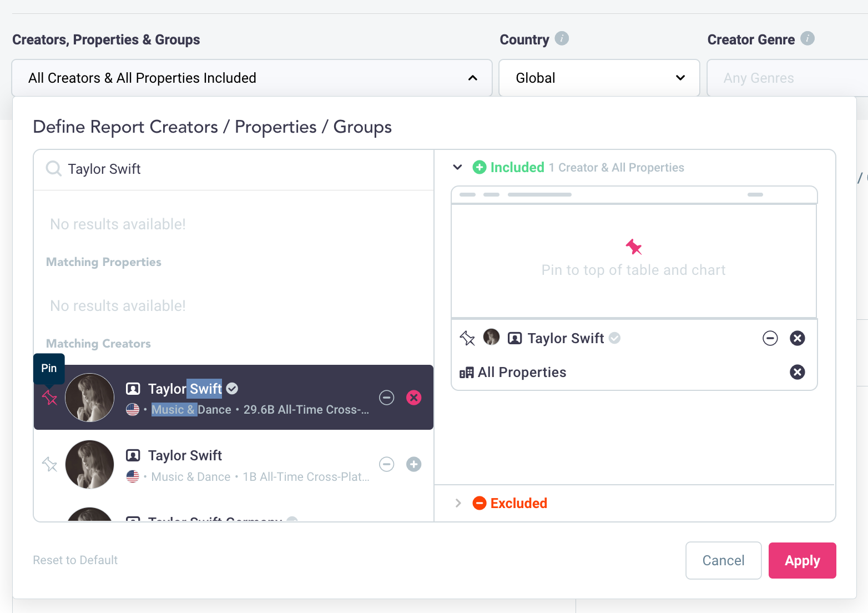This screenshot has height=613, width=868.
Task: Exclude the highlighted Taylor Swift creator result
Action: click(x=387, y=398)
